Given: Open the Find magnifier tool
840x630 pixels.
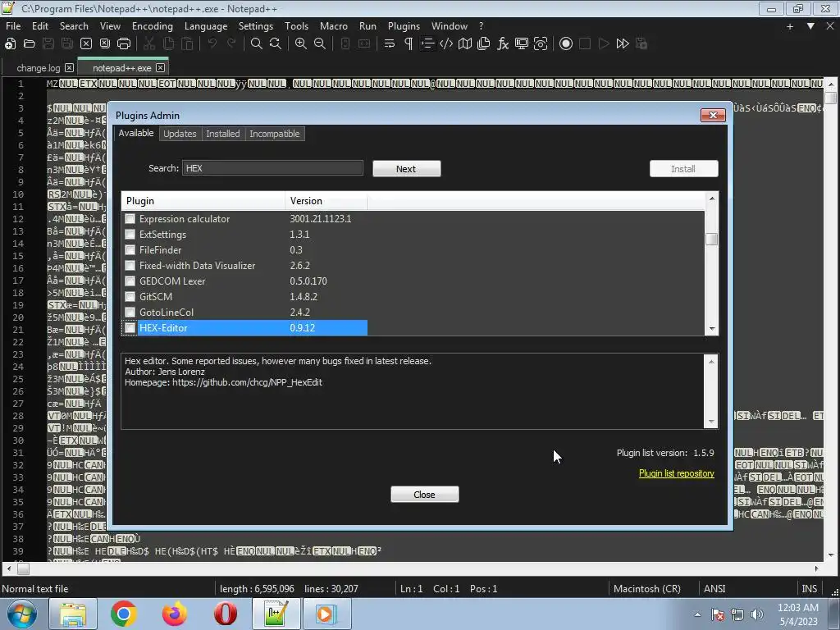Looking at the screenshot, I should [x=257, y=44].
